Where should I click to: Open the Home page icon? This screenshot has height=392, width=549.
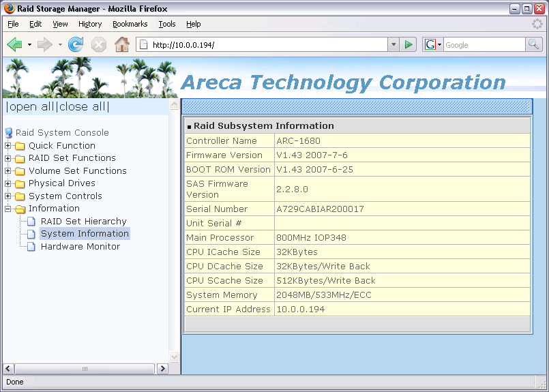[122, 44]
